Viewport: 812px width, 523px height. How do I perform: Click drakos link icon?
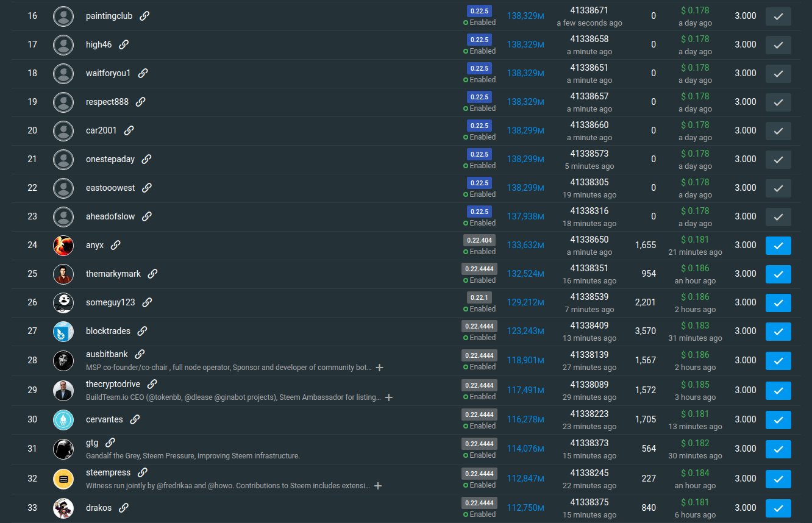point(123,508)
